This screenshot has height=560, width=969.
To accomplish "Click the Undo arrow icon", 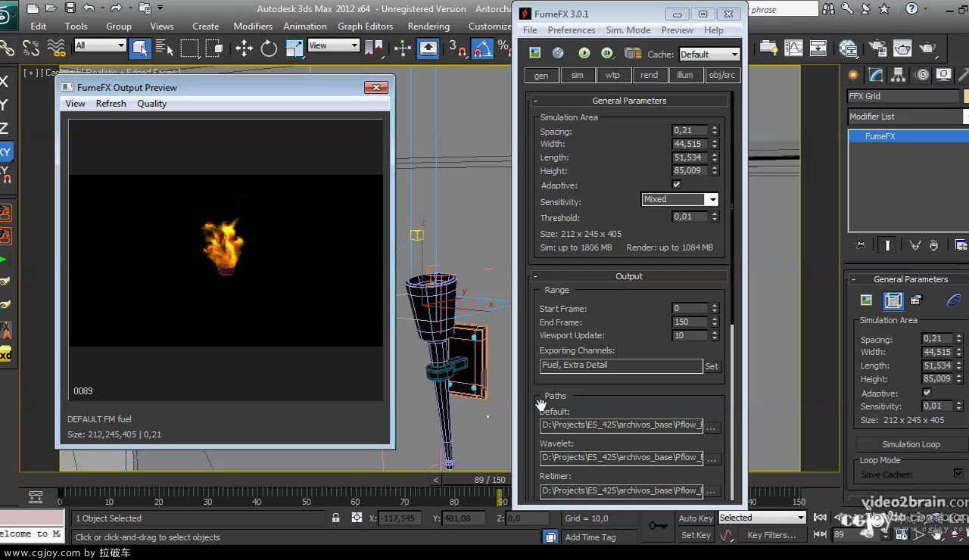I will [89, 8].
